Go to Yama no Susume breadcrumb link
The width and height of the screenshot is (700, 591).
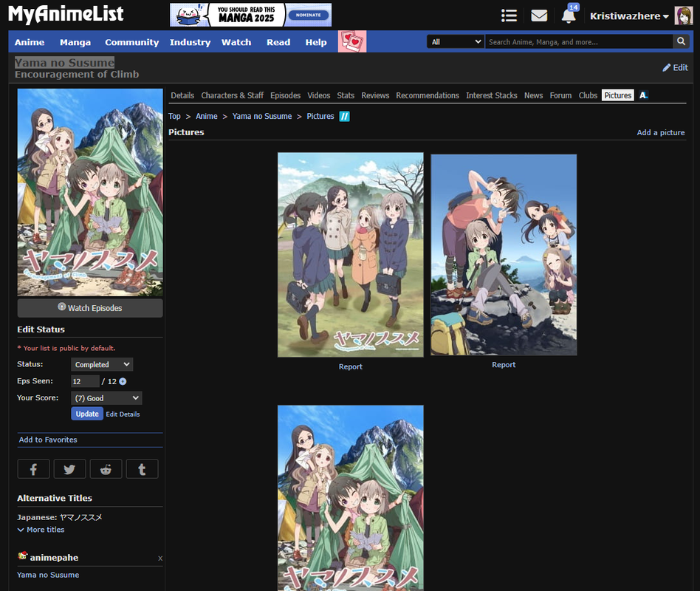262,116
